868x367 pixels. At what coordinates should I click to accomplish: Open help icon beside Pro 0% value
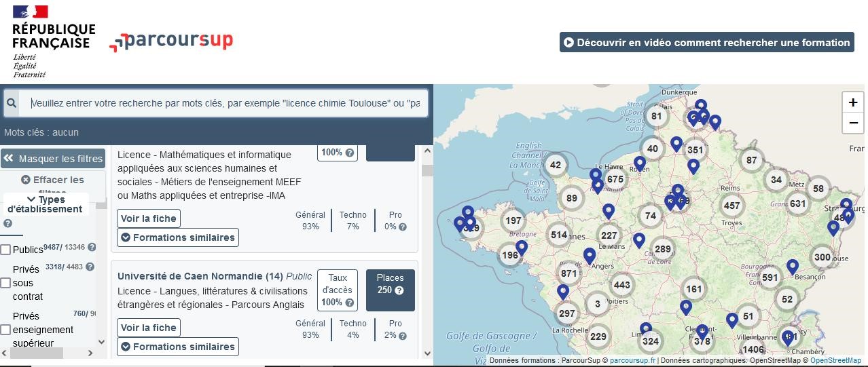(403, 227)
